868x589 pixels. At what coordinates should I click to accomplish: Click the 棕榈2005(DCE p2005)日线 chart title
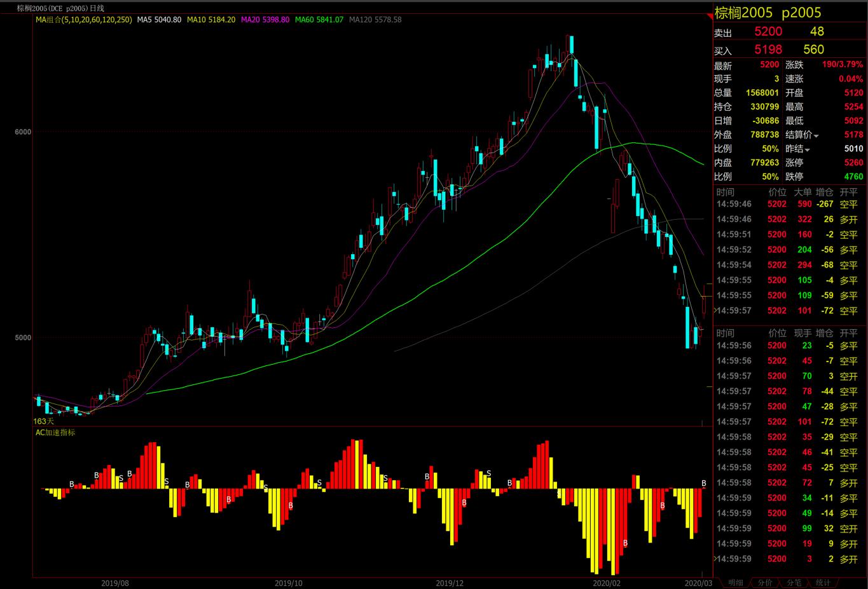point(60,8)
